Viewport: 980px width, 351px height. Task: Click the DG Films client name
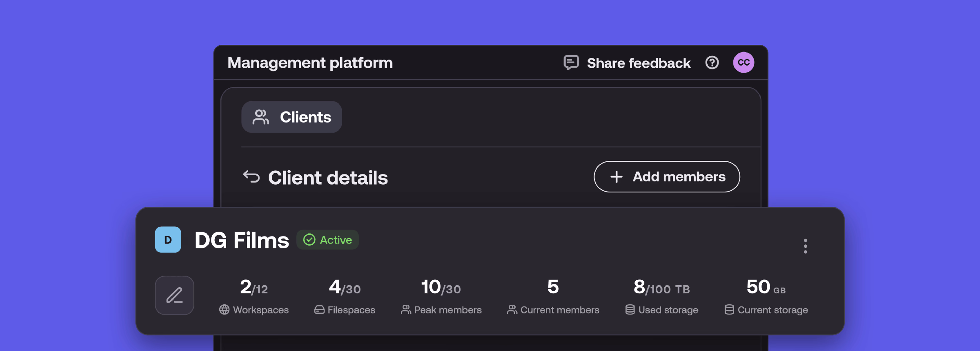(242, 240)
